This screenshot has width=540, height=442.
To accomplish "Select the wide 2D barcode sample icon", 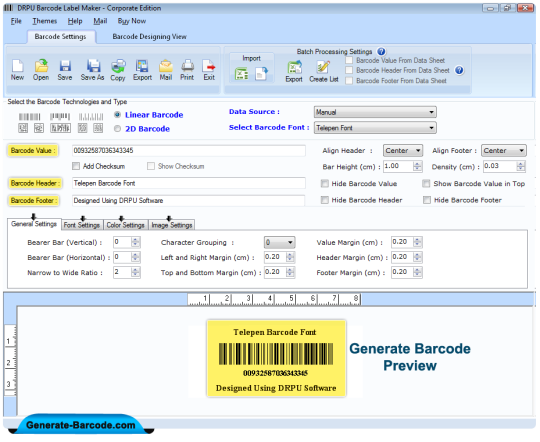I will pyautogui.click(x=61, y=129).
